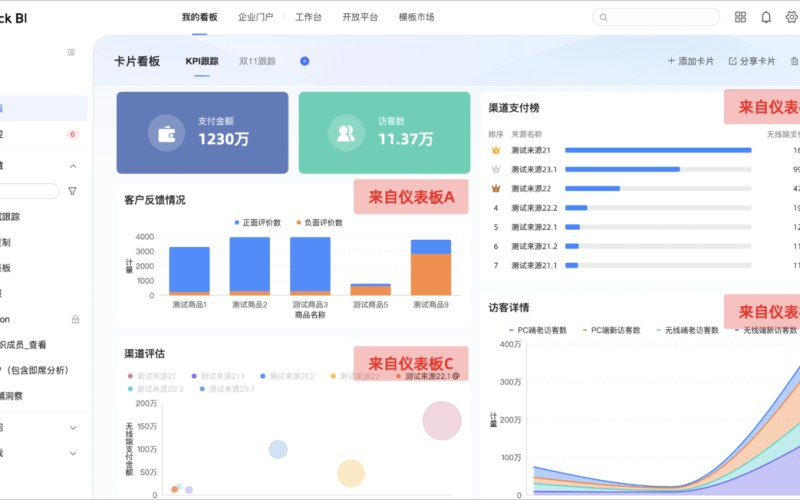This screenshot has height=500, width=800.
Task: Click the 来源名称 column header
Action: tap(527, 134)
